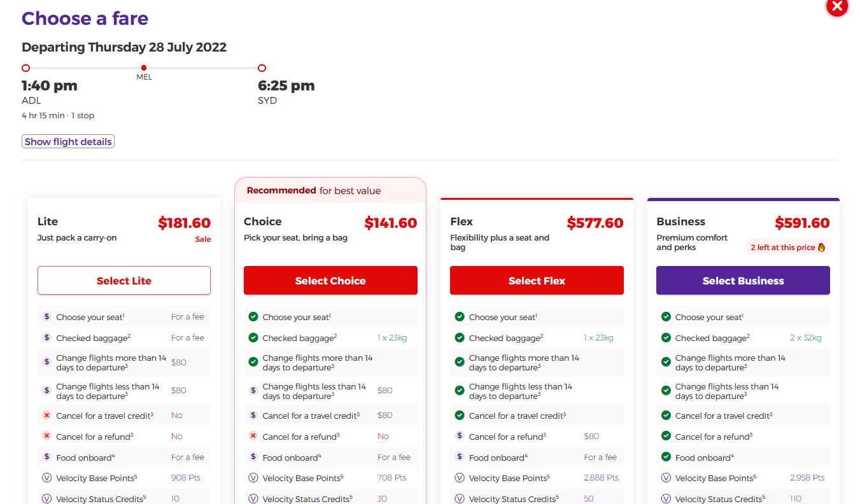Click Velocity icon beside Business Velocity Status Credits
Image resolution: width=860 pixels, height=504 pixels.
coord(666,499)
